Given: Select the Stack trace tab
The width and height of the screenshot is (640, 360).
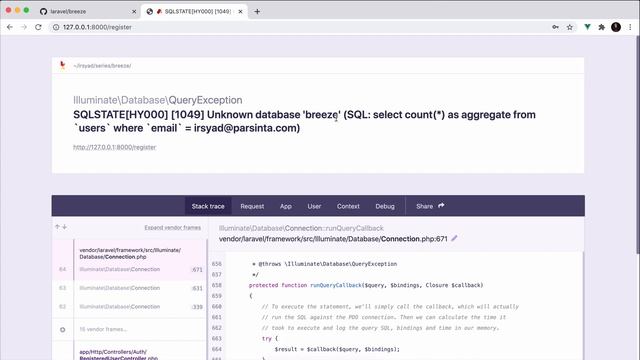Looking at the screenshot, I should 208,206.
